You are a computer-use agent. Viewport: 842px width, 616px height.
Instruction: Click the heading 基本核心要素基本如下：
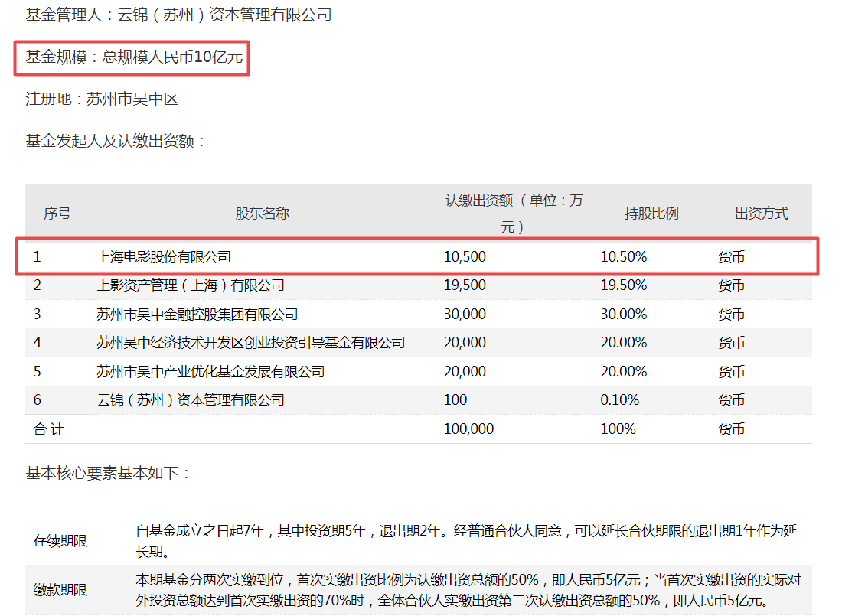[x=107, y=473]
